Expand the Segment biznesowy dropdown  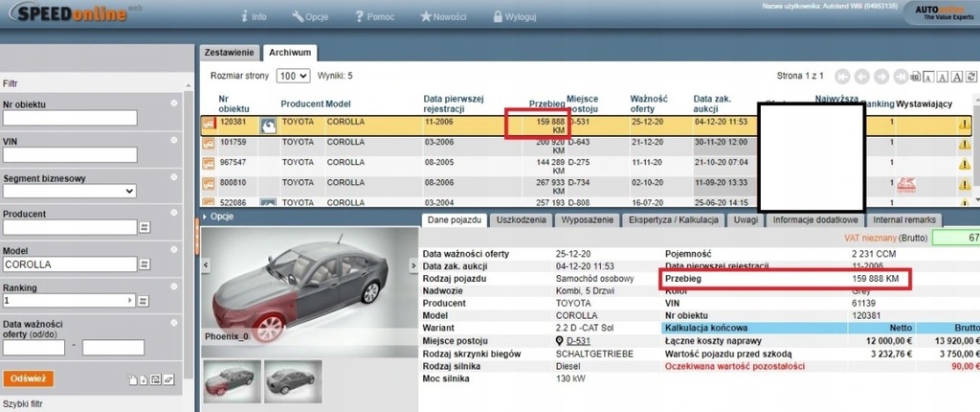70,191
